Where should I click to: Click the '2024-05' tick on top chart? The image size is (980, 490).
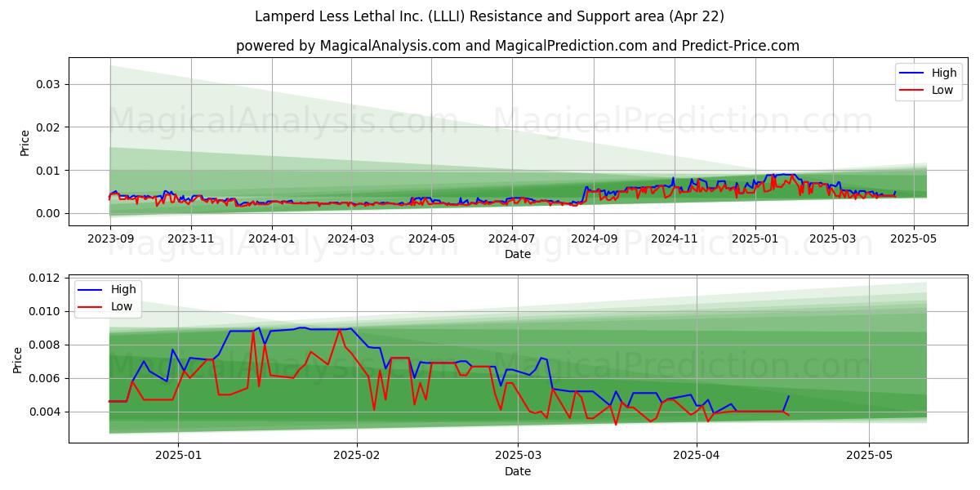point(431,238)
